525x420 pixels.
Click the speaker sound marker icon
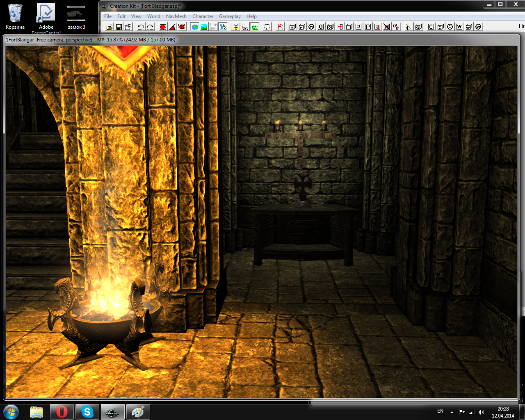point(409,27)
